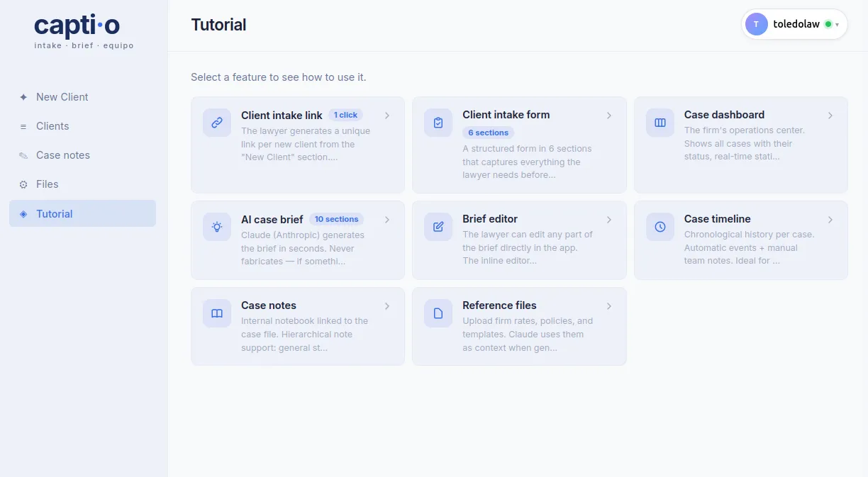This screenshot has height=477, width=868.
Task: Expand the Case timeline chevron
Action: pyautogui.click(x=830, y=220)
